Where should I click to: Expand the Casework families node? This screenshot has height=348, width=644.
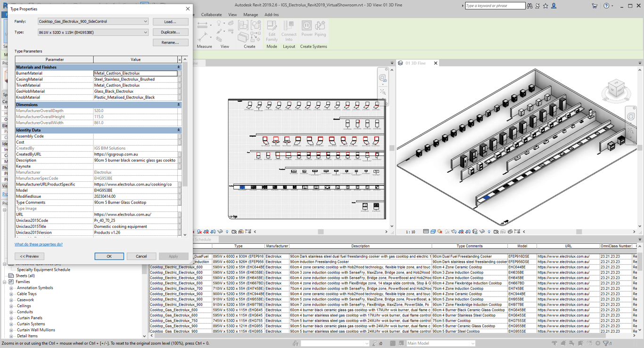tap(11, 300)
